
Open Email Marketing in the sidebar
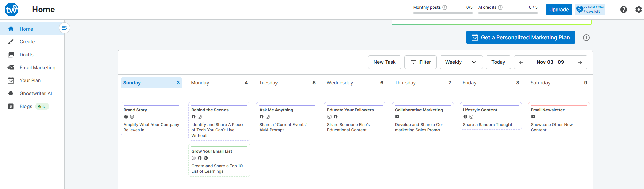tap(32, 68)
